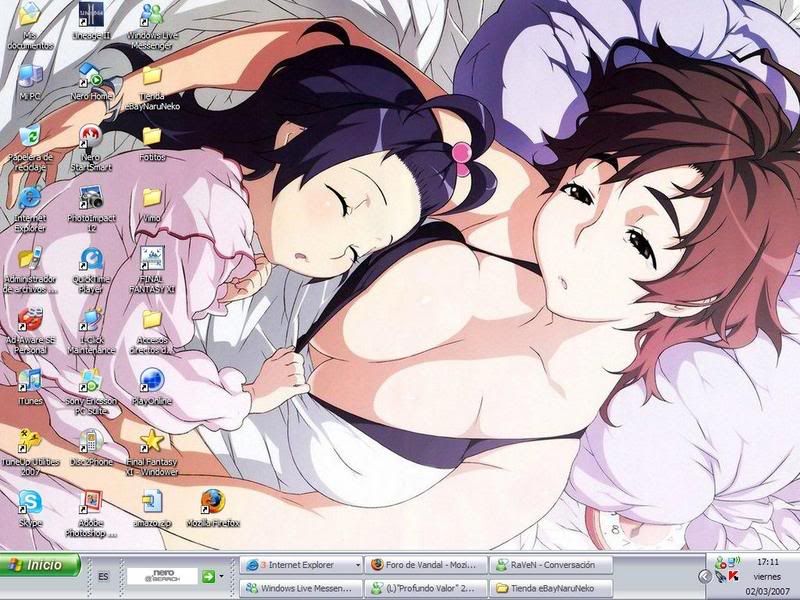Launch iTunes from the desktop
The height and width of the screenshot is (600, 800).
(x=30, y=388)
